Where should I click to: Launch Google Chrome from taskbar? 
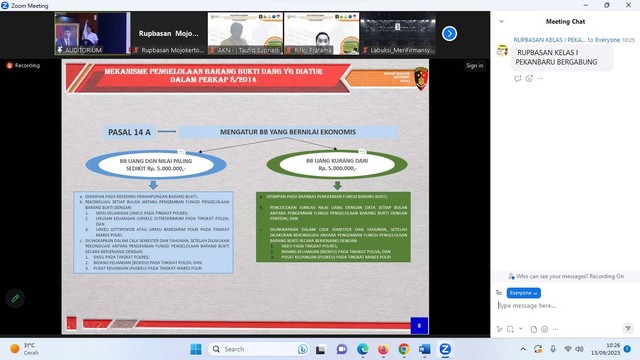coord(404,349)
